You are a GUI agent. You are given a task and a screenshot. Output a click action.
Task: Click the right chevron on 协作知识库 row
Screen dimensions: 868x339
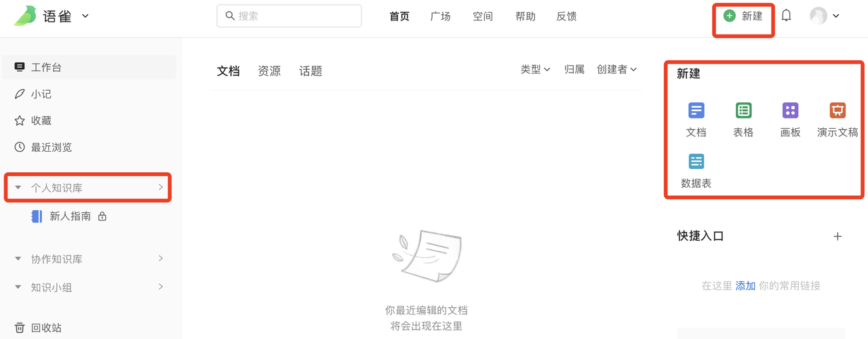click(161, 258)
